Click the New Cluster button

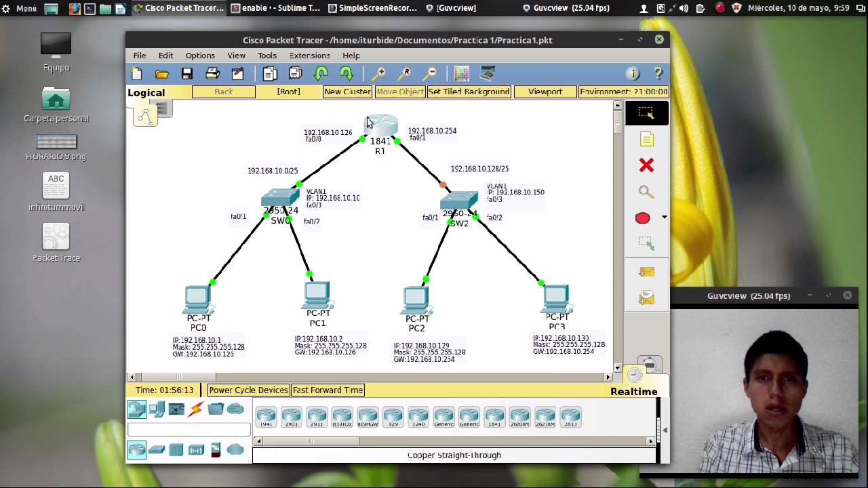pyautogui.click(x=347, y=91)
